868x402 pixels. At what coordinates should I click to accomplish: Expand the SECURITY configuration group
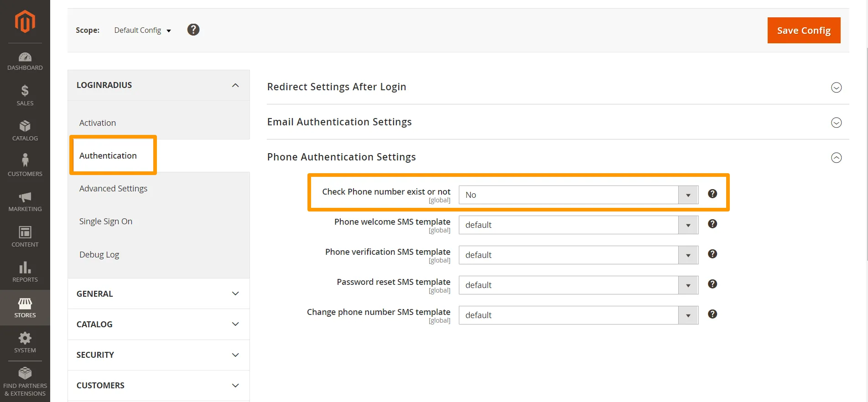point(158,355)
